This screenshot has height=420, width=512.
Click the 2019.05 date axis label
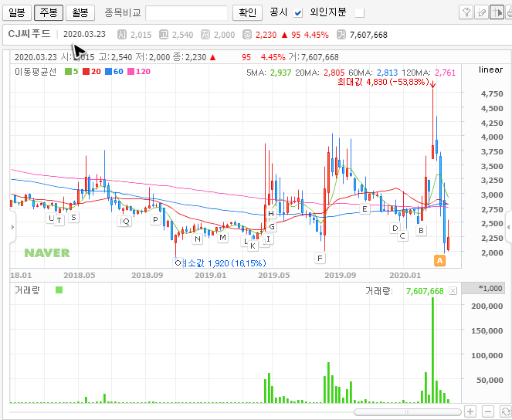(274, 275)
